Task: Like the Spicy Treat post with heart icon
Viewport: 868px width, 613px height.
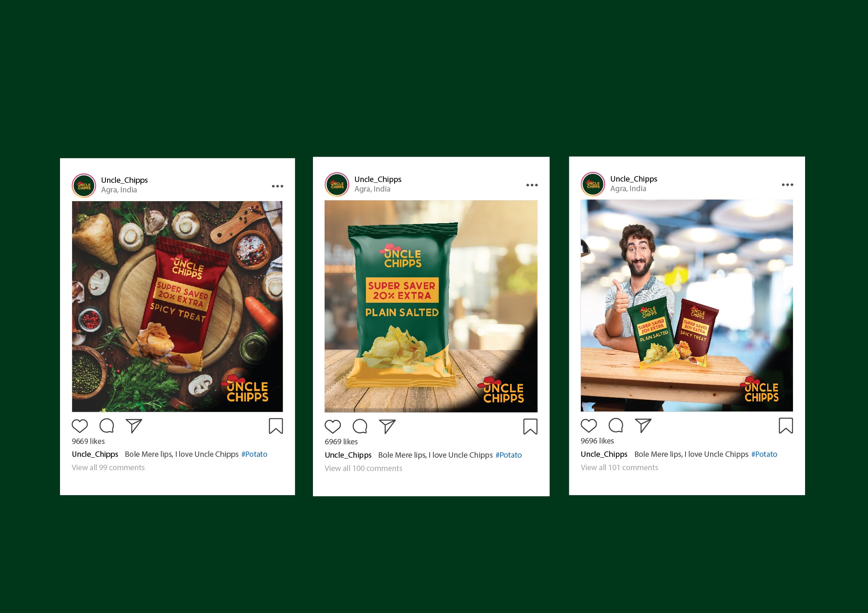Action: point(80,426)
